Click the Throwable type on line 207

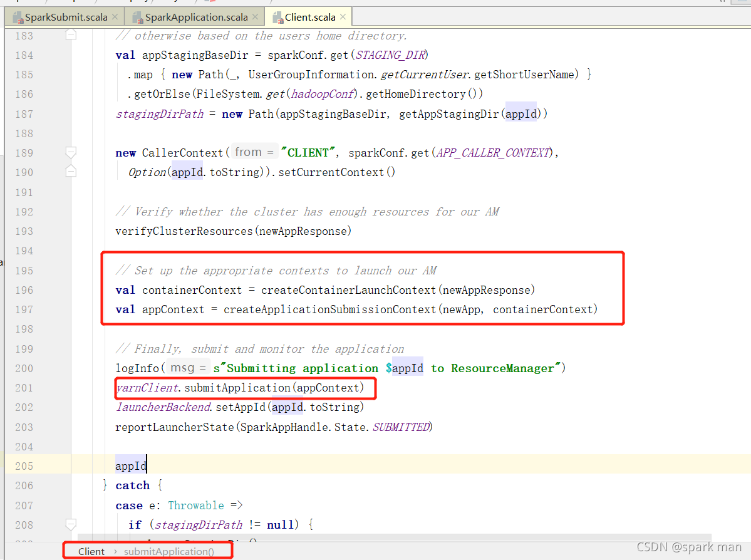click(x=196, y=506)
